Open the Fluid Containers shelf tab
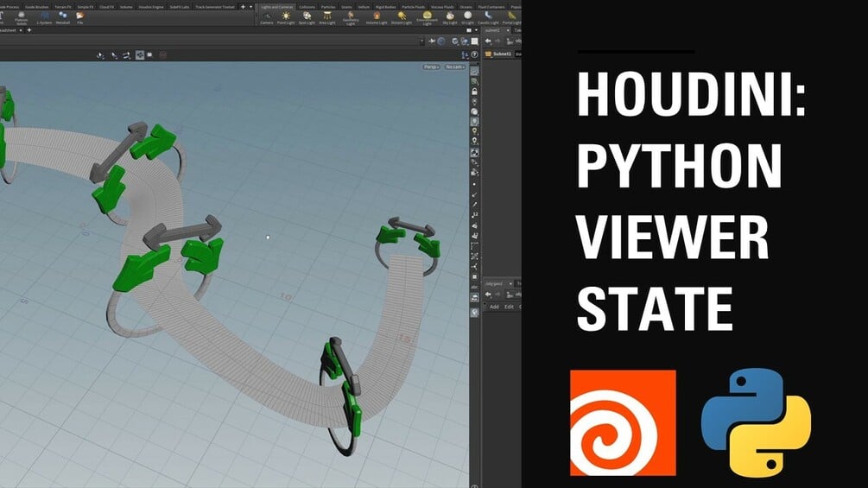Viewport: 868px width, 488px height. (491, 7)
